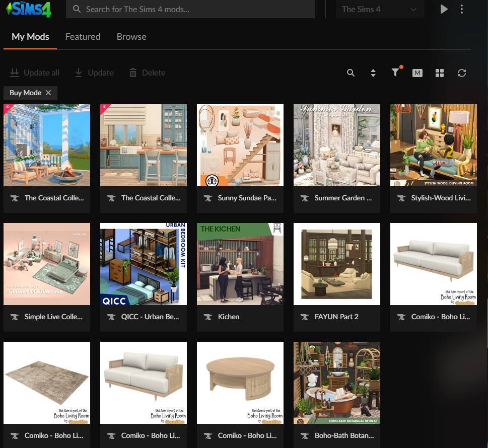Open search within my mods icon
488x448 pixels.
(351, 73)
